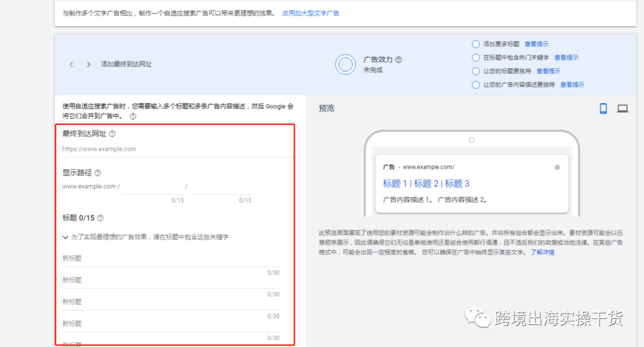Click 改用加大型文字广告 link

(x=311, y=13)
